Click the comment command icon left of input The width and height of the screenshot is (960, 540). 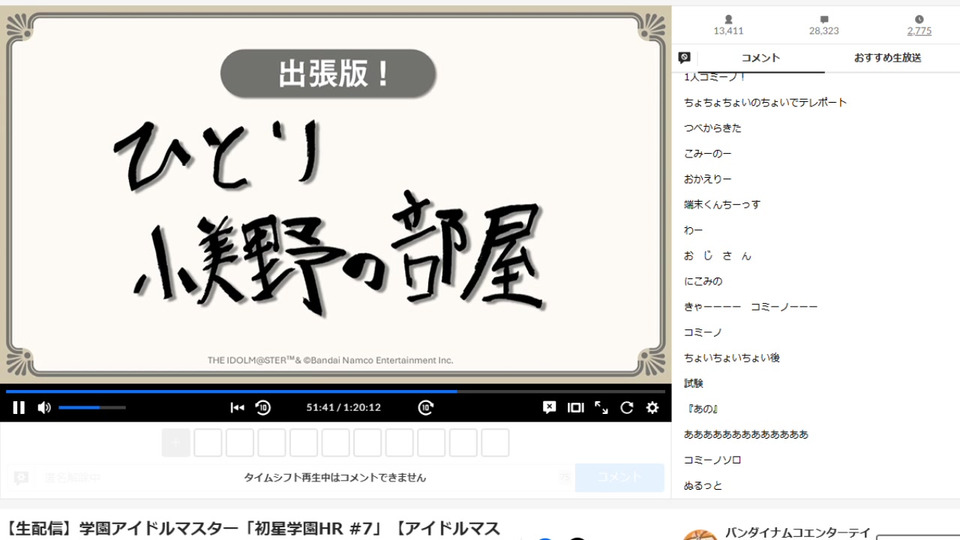21,478
